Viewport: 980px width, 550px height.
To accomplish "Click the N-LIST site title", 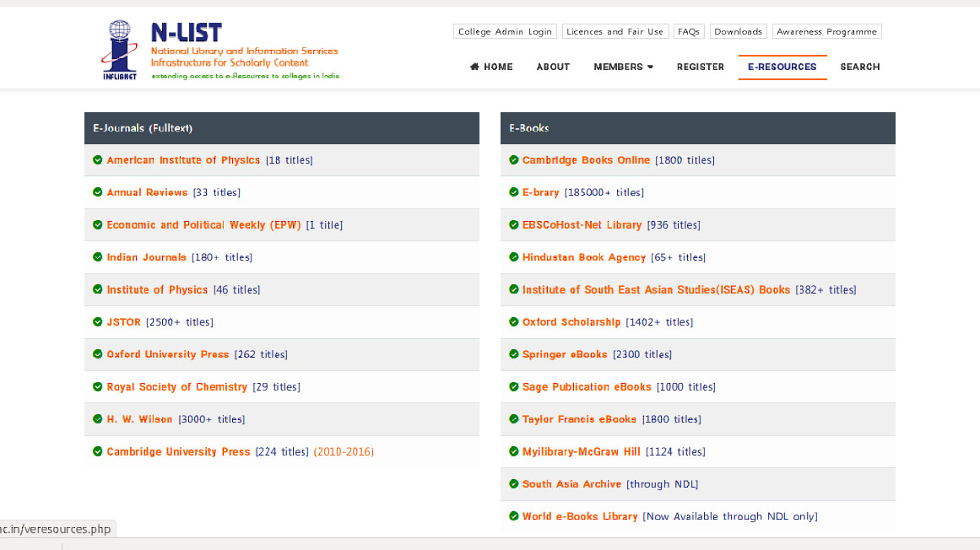I will 187,32.
